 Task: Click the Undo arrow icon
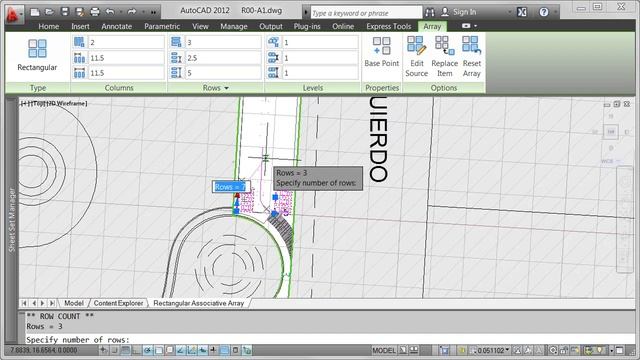[109, 12]
